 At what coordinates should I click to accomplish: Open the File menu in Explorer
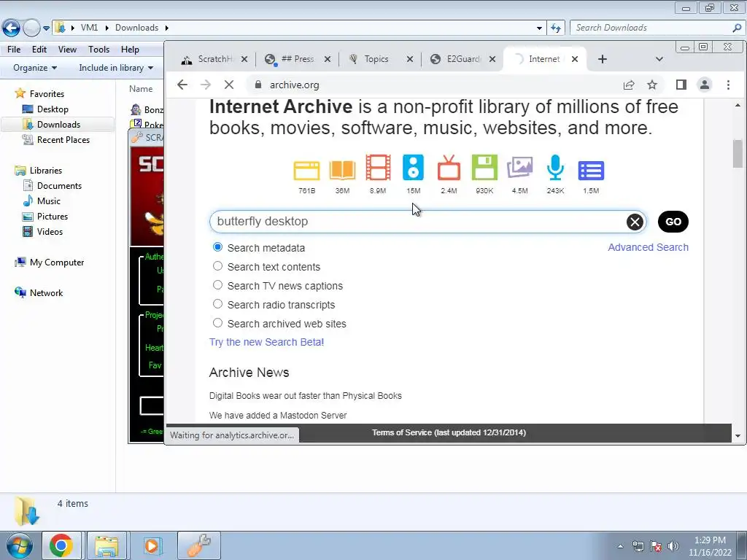pos(14,50)
